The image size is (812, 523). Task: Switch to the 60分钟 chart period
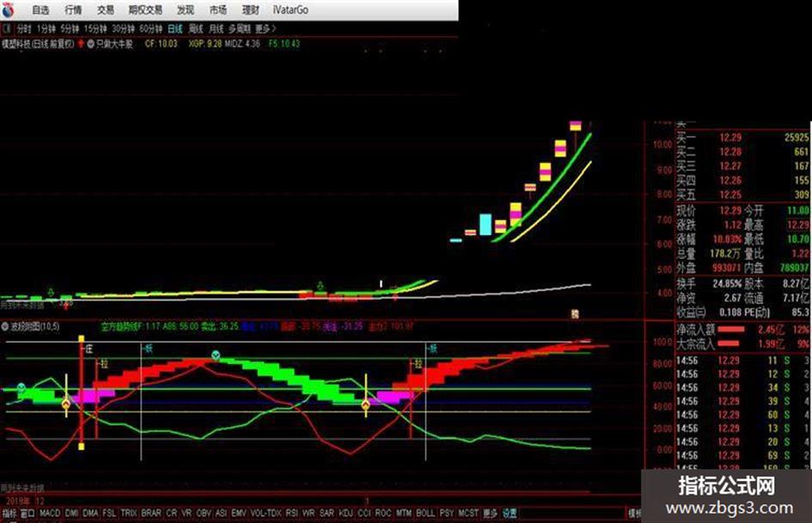click(x=150, y=28)
